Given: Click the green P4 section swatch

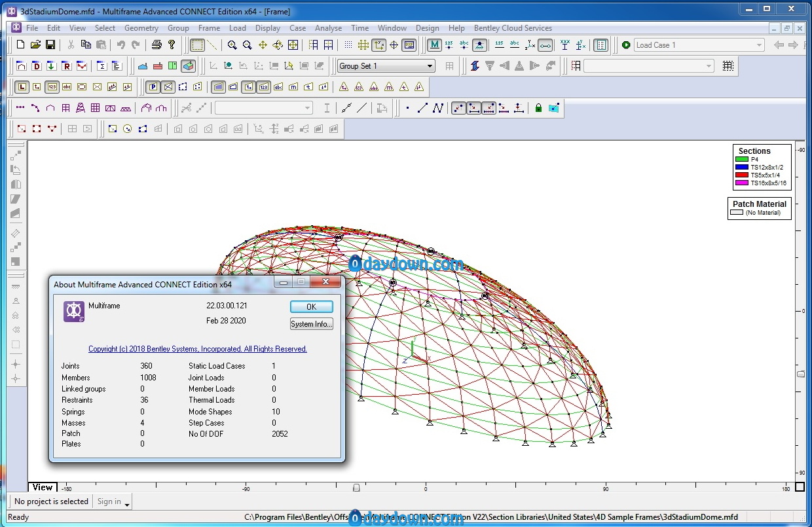Looking at the screenshot, I should tap(741, 160).
